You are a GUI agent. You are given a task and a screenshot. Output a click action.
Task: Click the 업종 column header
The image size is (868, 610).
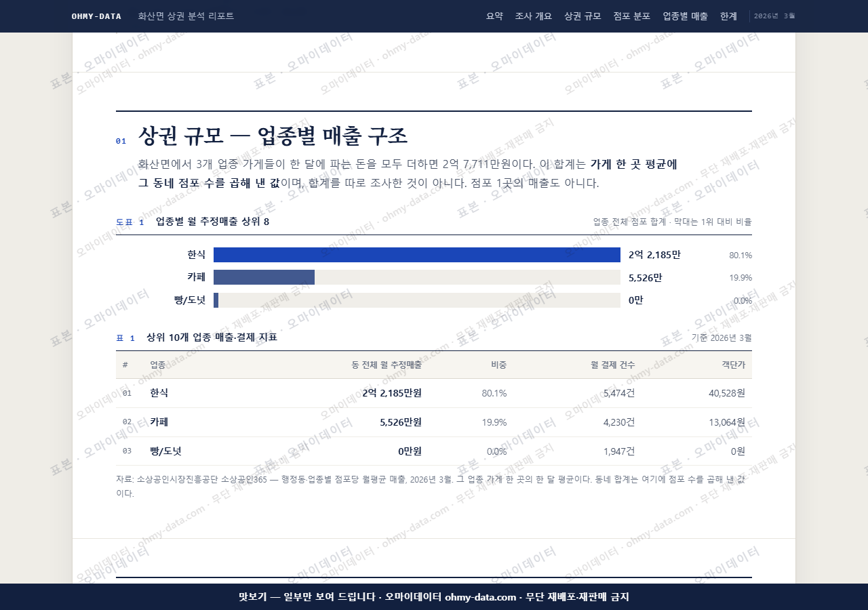pos(157,365)
